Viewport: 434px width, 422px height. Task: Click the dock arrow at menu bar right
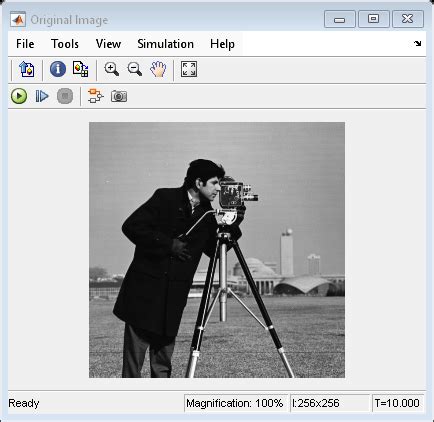[417, 43]
